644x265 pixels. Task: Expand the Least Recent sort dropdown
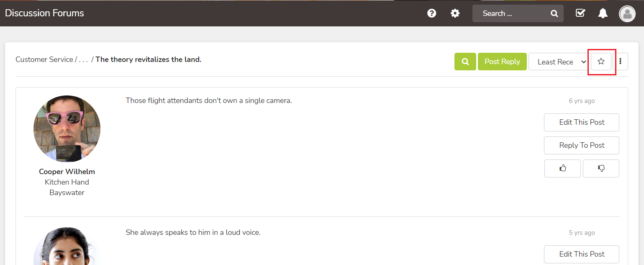(559, 62)
